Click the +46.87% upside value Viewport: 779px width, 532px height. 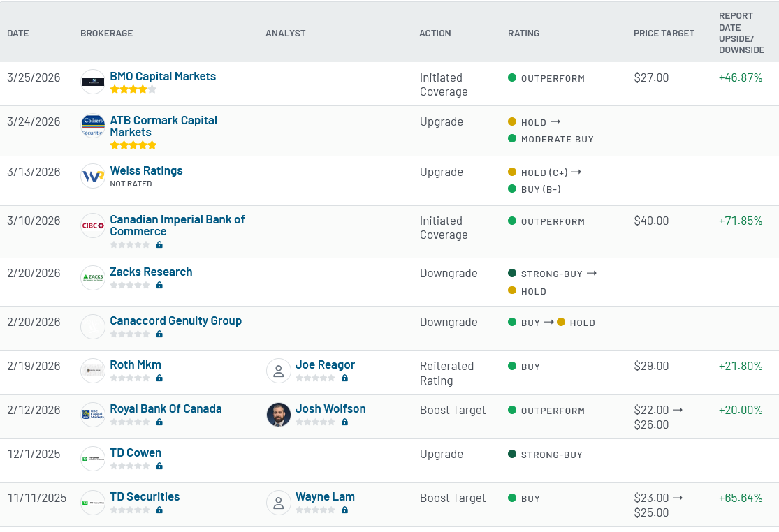741,78
